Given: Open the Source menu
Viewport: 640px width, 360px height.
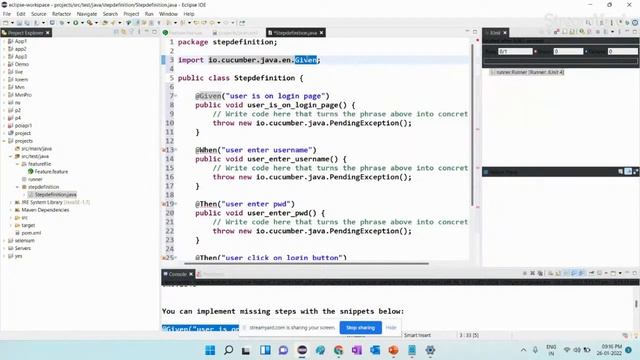Looking at the screenshot, I should point(39,14).
